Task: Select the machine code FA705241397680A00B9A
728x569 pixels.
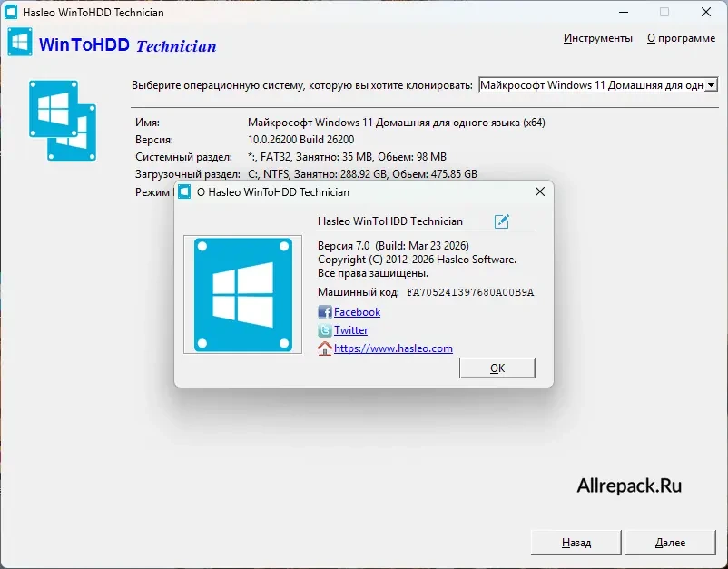Action: [470, 292]
